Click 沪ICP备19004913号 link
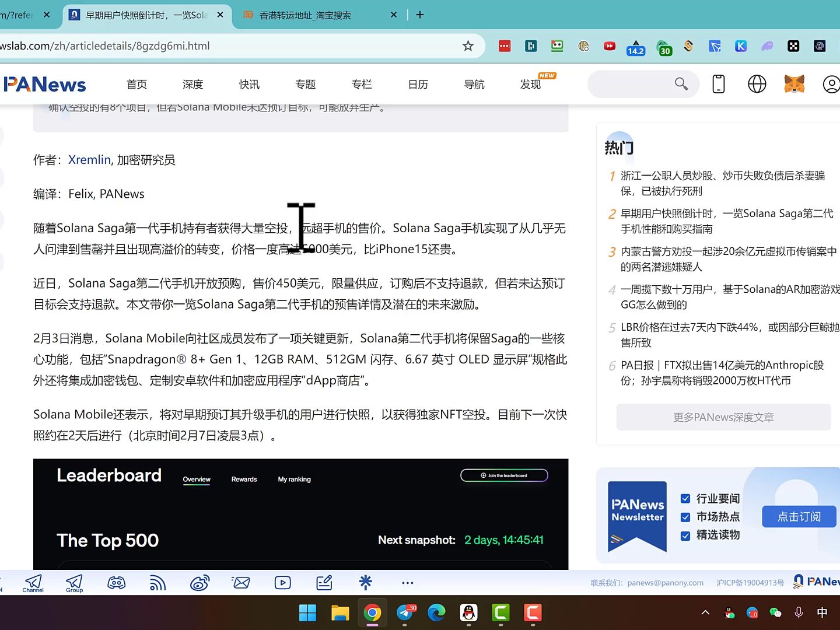Screen dimensions: 840x630 (x=750, y=583)
